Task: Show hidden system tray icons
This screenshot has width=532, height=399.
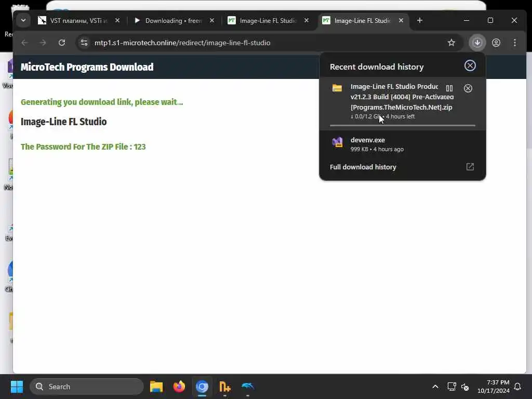Action: (x=435, y=387)
